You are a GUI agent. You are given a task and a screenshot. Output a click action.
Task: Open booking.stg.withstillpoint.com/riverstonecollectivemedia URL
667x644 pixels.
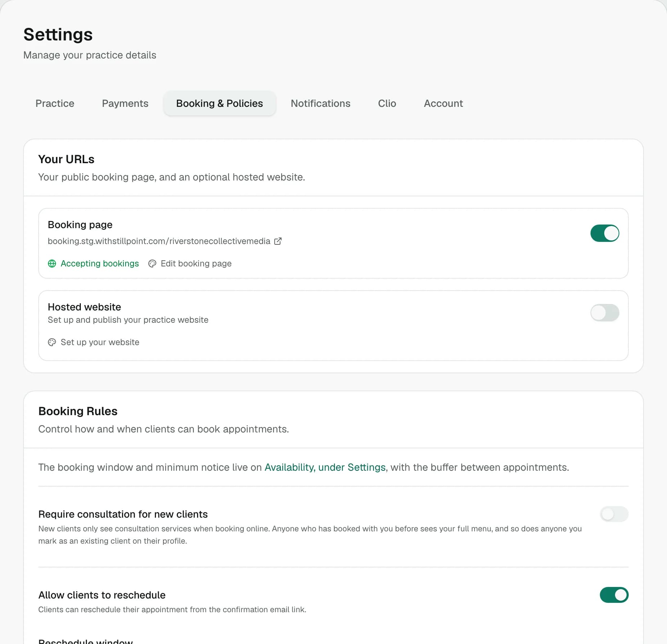159,241
